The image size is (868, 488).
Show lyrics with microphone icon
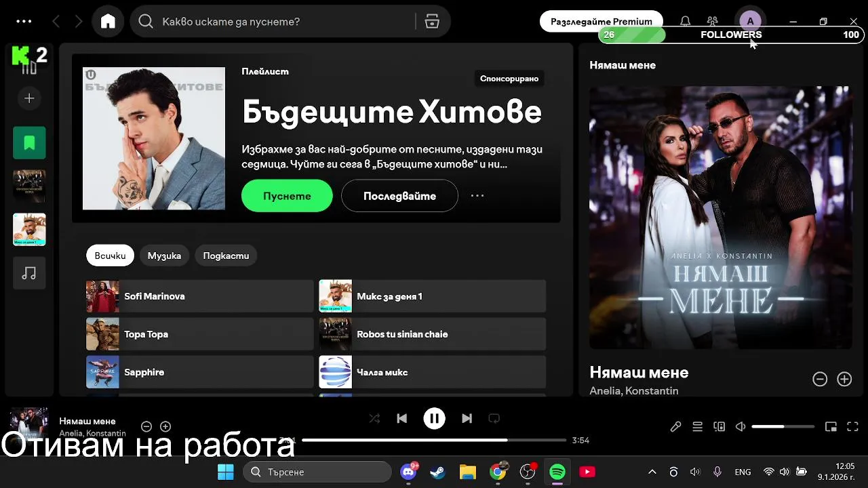[x=676, y=426]
